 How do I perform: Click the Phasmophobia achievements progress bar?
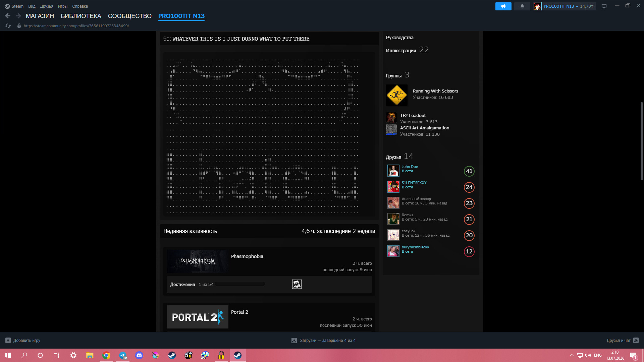(x=240, y=284)
